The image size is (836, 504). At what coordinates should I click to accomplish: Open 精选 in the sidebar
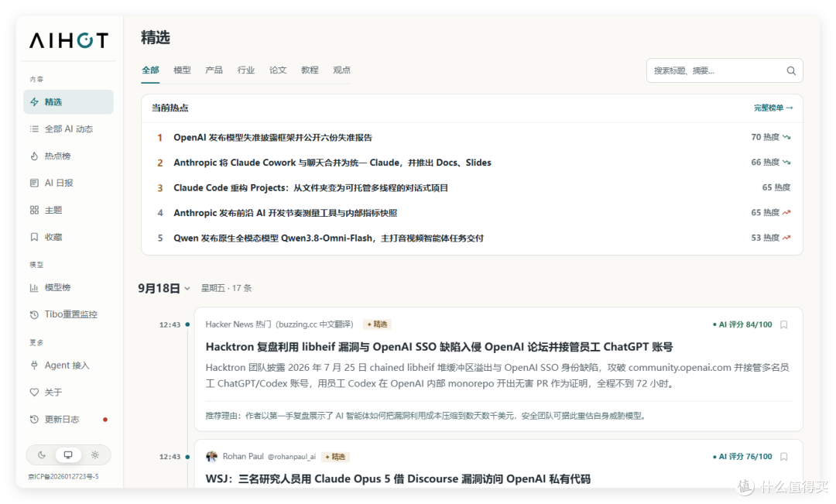68,102
